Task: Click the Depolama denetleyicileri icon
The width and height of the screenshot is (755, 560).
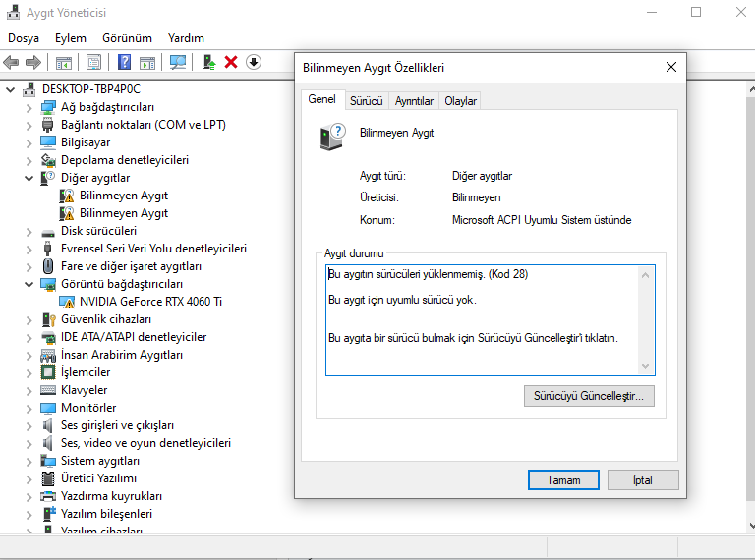Action: point(48,160)
